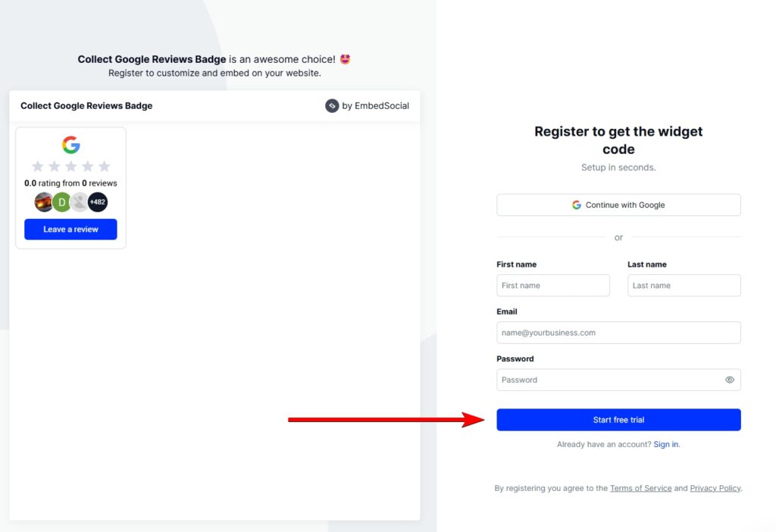Click the Google logo in the badge

click(x=70, y=145)
